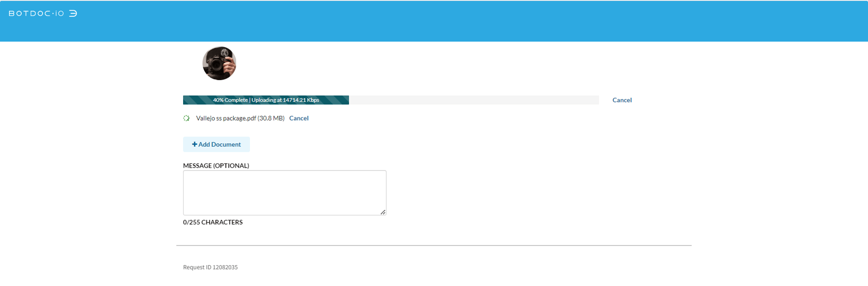
Task: Click the 0/255 CHARACTERS counter text
Action: pyautogui.click(x=213, y=222)
